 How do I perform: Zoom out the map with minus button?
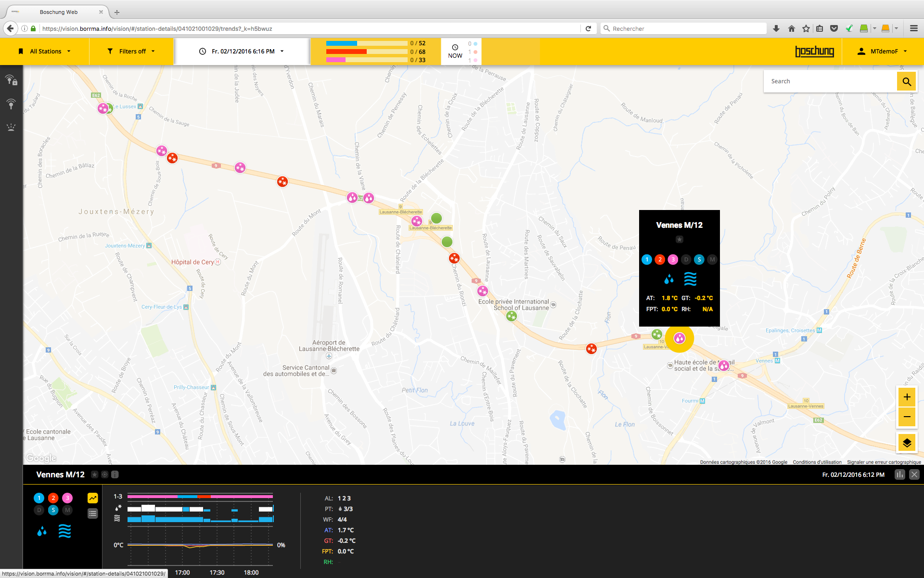pos(907,417)
